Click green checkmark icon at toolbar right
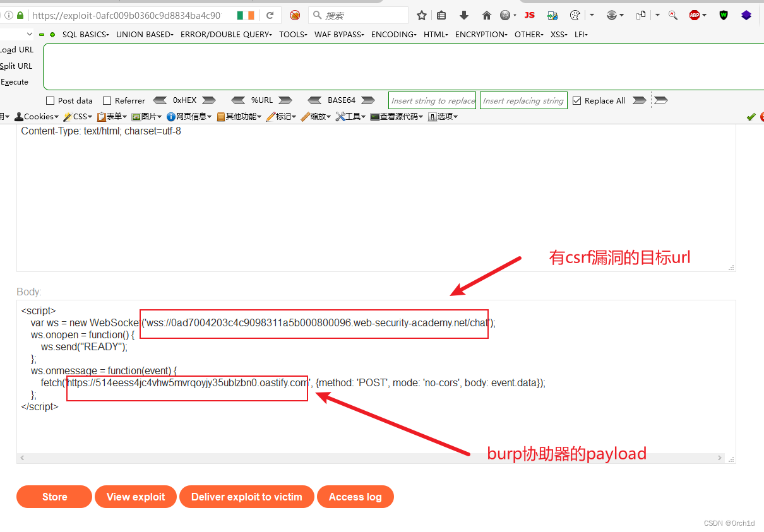The image size is (764, 532). [751, 117]
